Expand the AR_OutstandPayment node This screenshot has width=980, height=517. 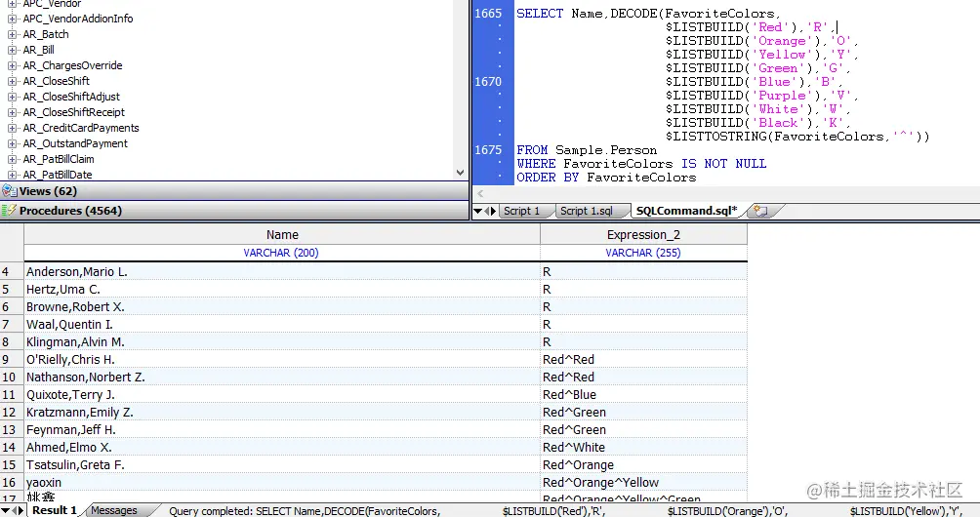12,143
